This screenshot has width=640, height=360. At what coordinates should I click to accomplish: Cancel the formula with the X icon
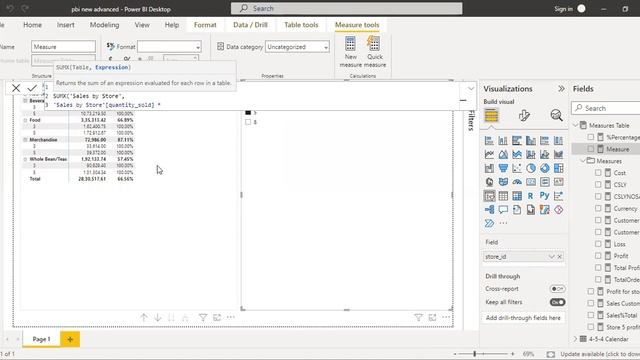(16, 88)
